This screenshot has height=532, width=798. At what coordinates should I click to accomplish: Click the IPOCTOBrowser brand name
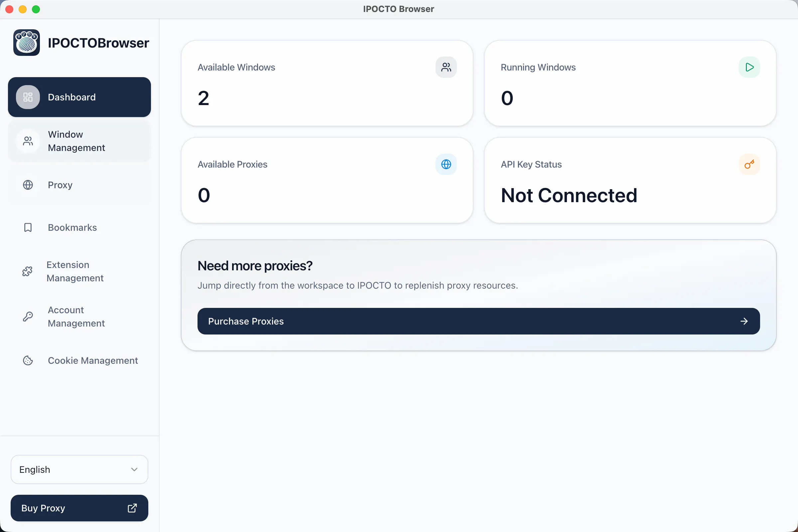(98, 43)
